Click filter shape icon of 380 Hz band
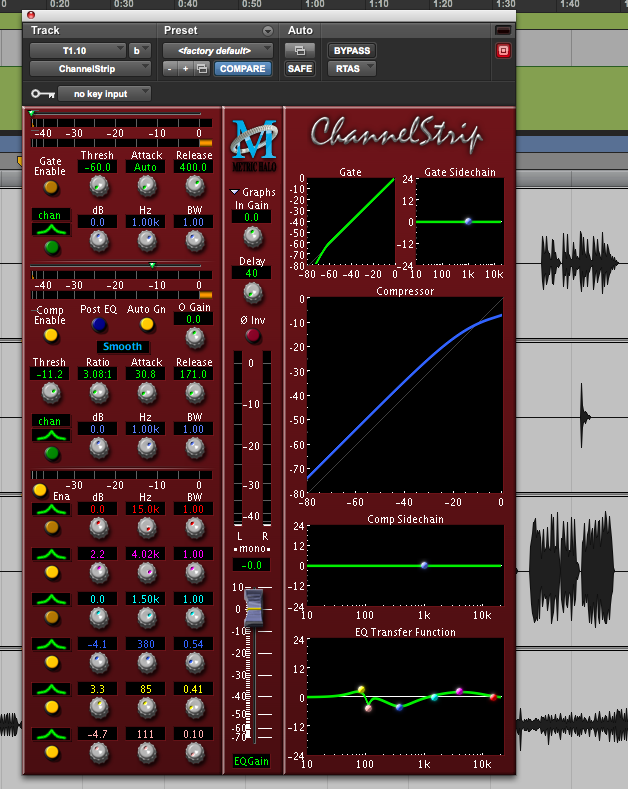This screenshot has height=789, width=628. (51, 644)
